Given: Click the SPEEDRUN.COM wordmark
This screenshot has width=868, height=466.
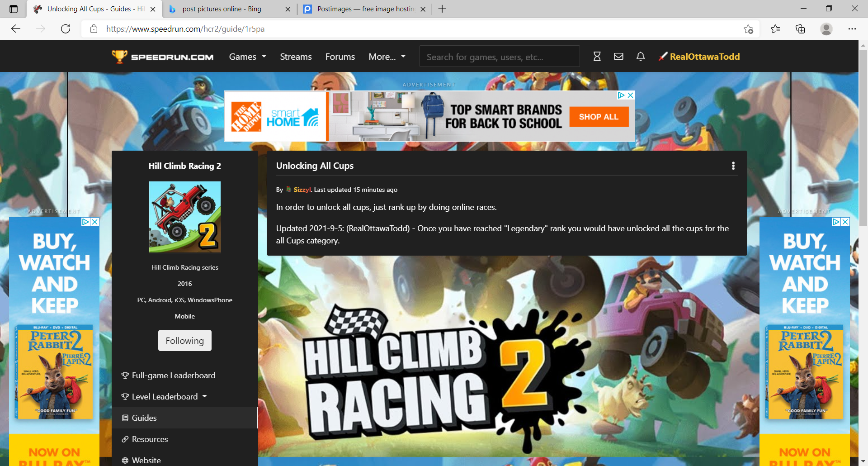Looking at the screenshot, I should [x=172, y=57].
